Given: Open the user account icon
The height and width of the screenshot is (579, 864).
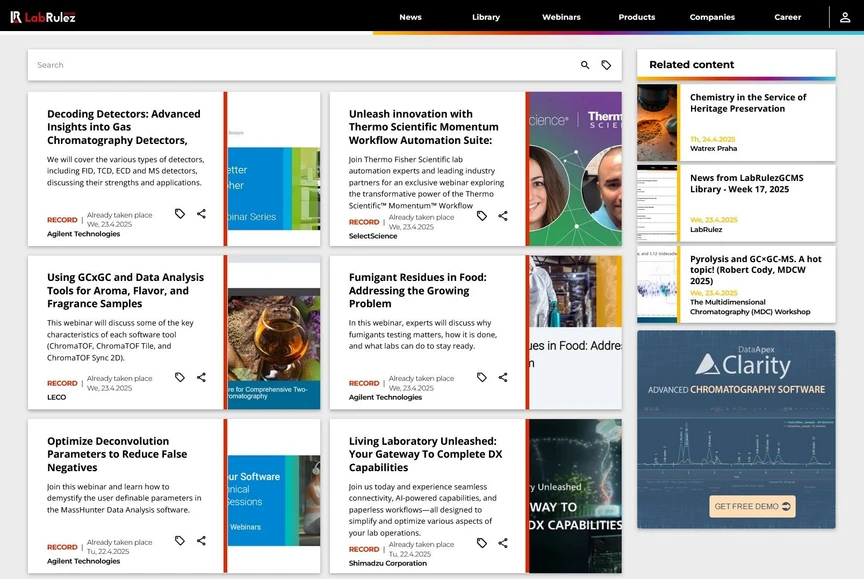Looking at the screenshot, I should click(845, 17).
